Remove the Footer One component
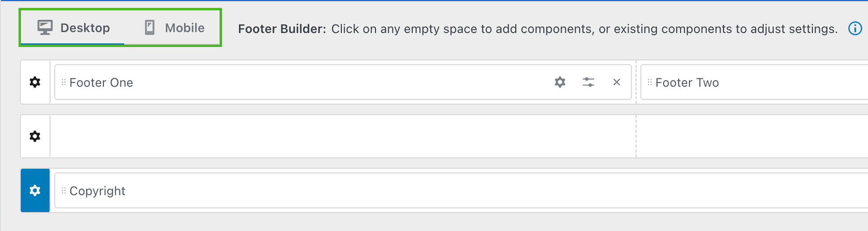The image size is (868, 231). pyautogui.click(x=617, y=82)
